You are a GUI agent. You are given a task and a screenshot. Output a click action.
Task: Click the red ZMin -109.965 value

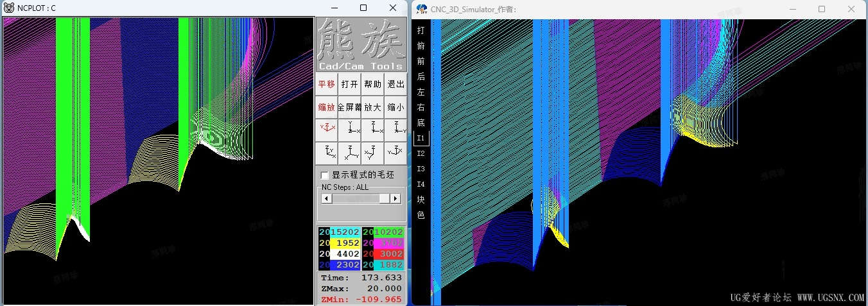(x=378, y=300)
